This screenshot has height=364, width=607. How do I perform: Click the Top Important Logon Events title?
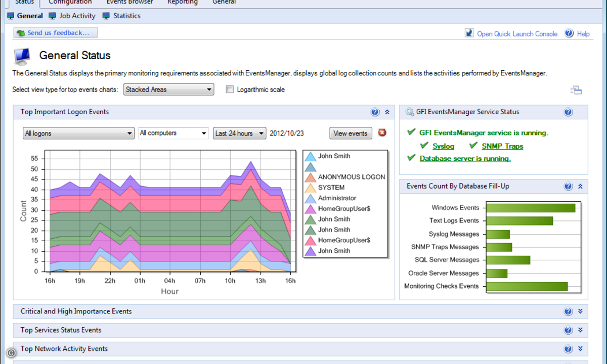pos(65,112)
